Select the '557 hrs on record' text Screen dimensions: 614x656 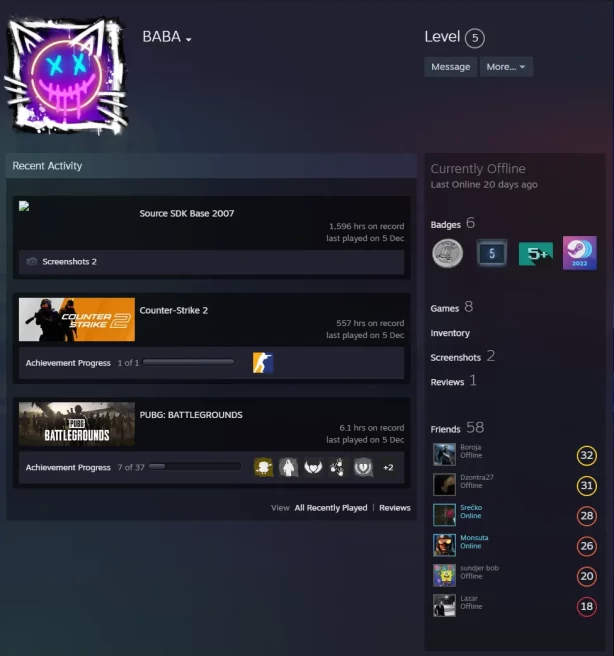[x=370, y=323]
